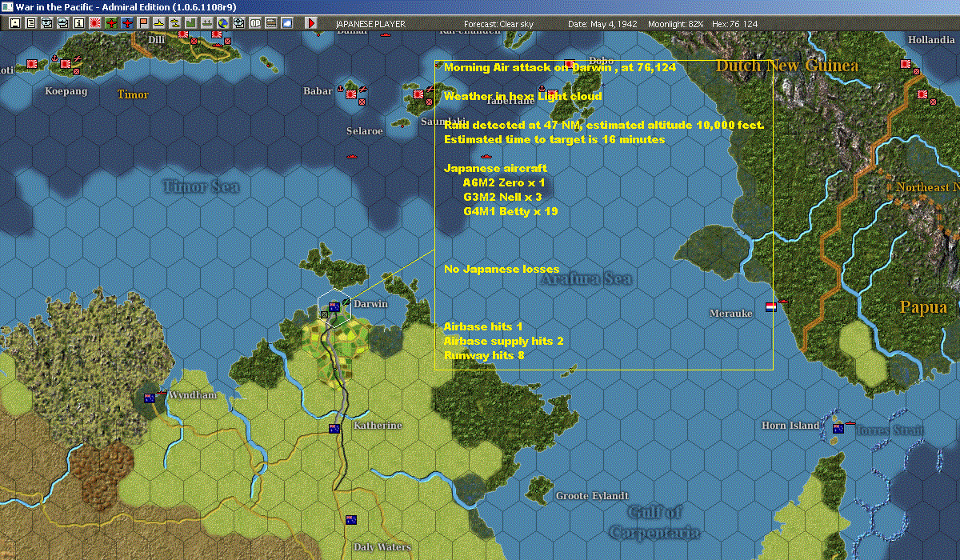Click the 'Date: May 4, 1942' status text

pos(602,24)
